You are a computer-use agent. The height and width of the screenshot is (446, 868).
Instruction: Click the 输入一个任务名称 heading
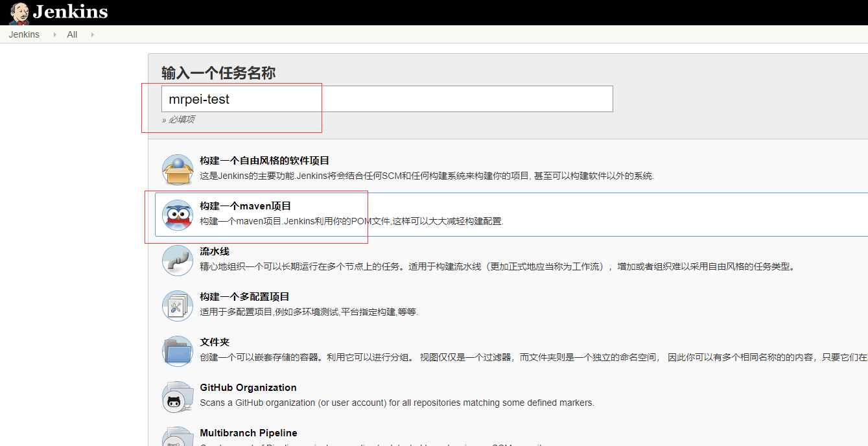[218, 73]
